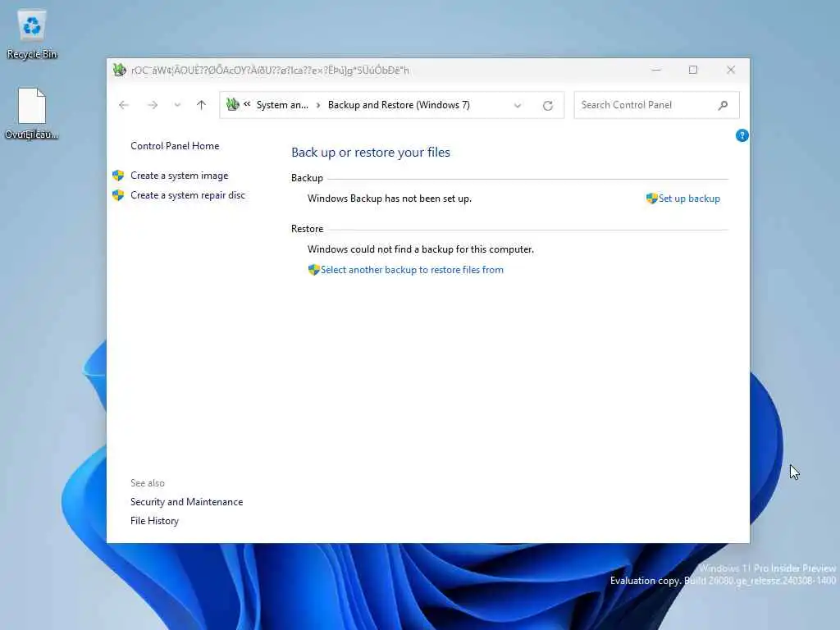Click the Forward navigation arrow
This screenshot has width=840, height=630.
coord(153,105)
